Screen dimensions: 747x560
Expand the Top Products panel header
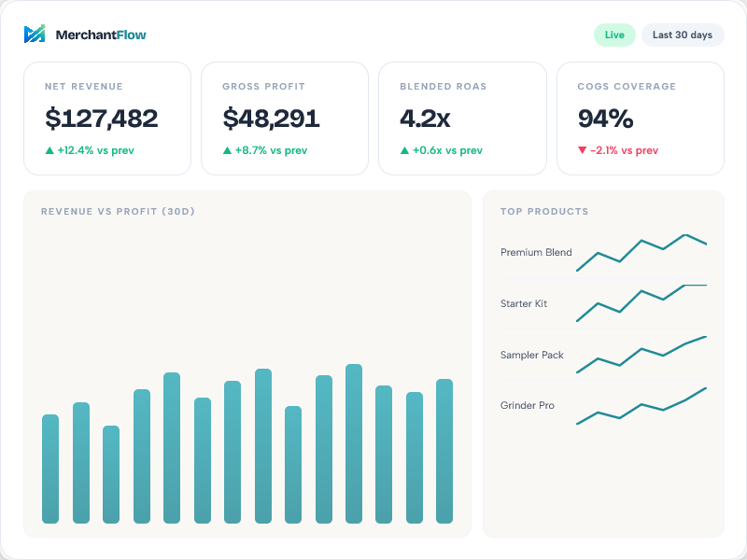[543, 212]
